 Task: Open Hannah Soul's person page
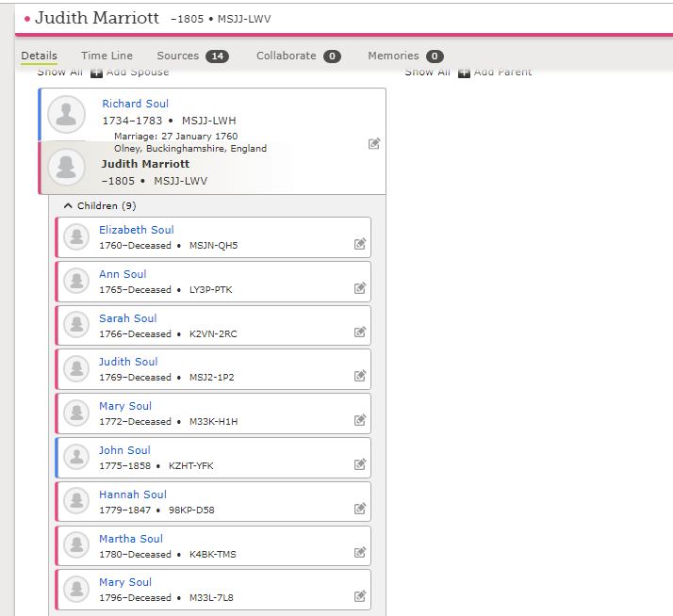click(133, 494)
